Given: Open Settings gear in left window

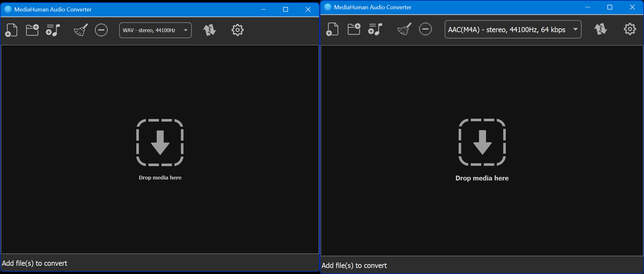Looking at the screenshot, I should pyautogui.click(x=237, y=30).
